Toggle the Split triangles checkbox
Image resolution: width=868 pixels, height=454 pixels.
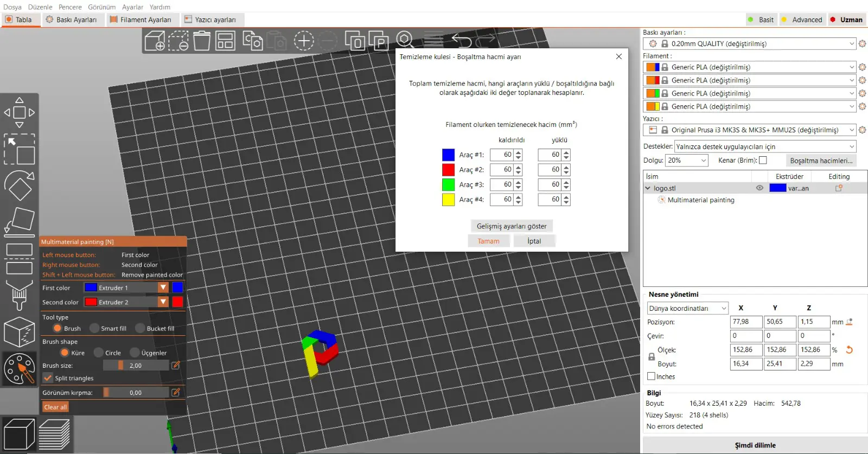pyautogui.click(x=48, y=378)
